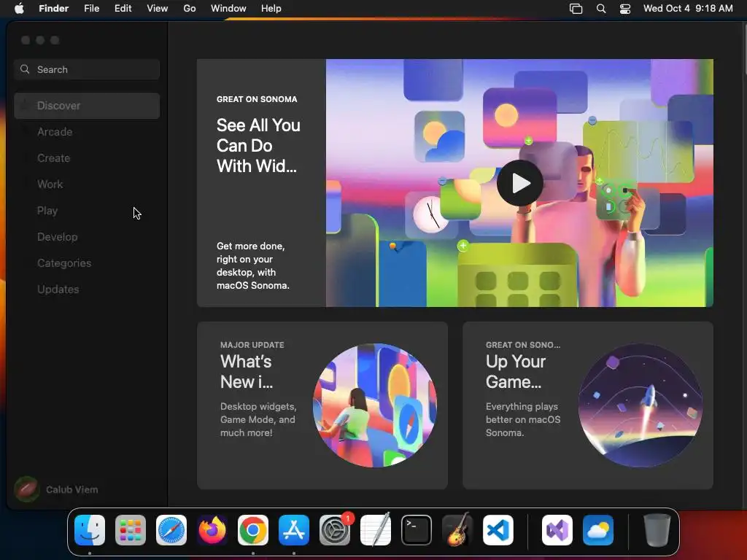Screen dimensions: 747x560
Task: Open the File menu
Action: click(91, 9)
